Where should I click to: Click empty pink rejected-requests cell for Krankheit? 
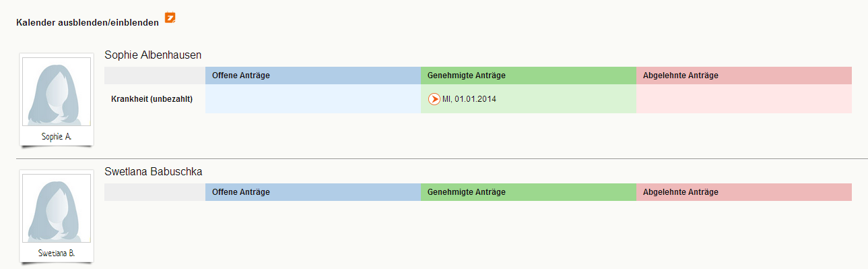(744, 98)
